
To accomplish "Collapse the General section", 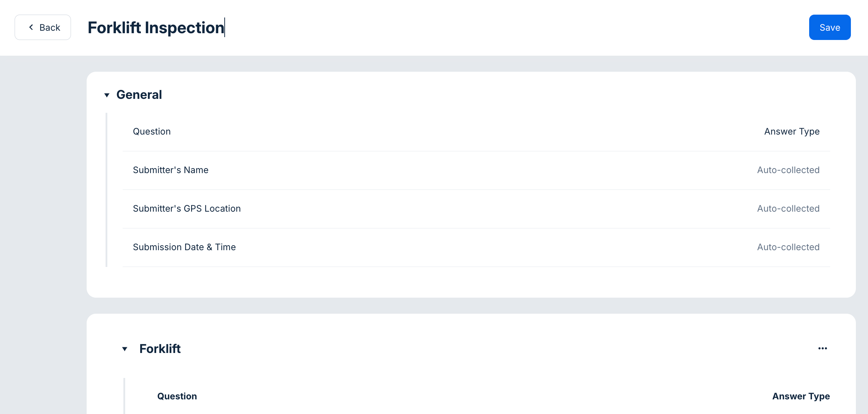I will (106, 95).
